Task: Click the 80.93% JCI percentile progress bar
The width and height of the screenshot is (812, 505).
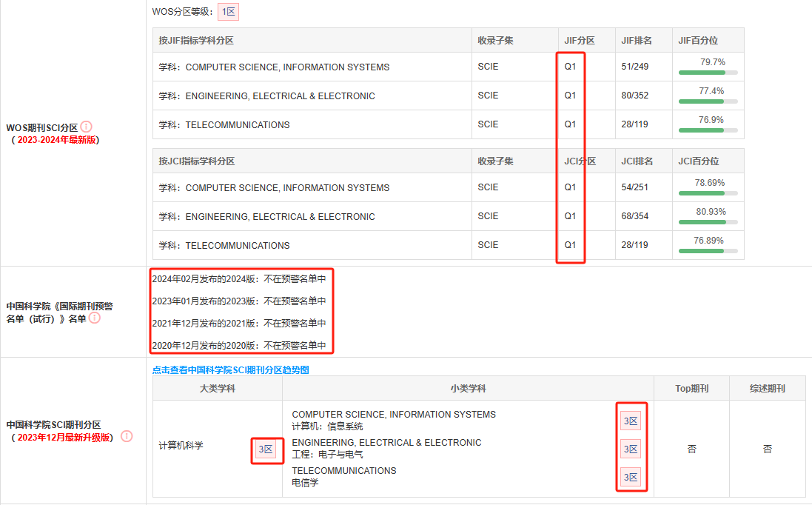Action: coord(708,222)
